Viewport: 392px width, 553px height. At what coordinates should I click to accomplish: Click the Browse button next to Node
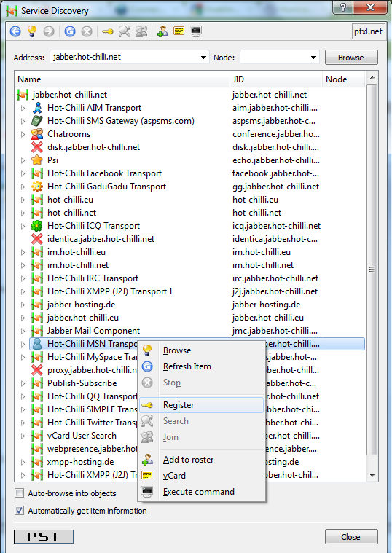(x=351, y=58)
